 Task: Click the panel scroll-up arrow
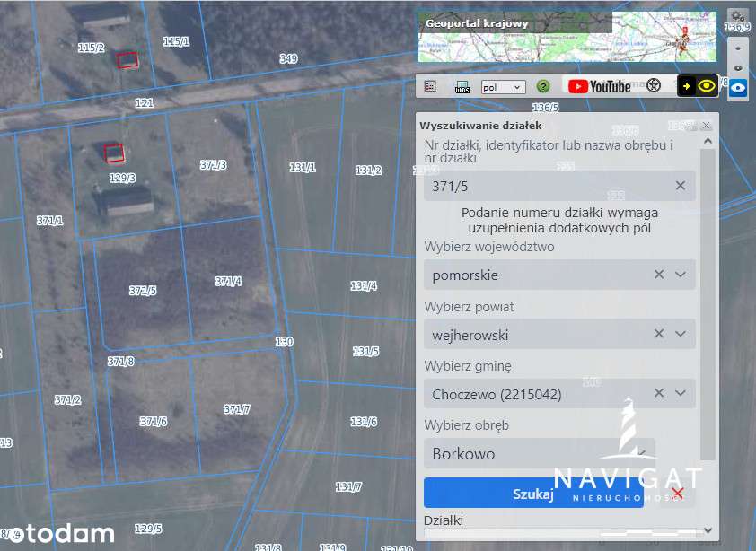coord(708,141)
